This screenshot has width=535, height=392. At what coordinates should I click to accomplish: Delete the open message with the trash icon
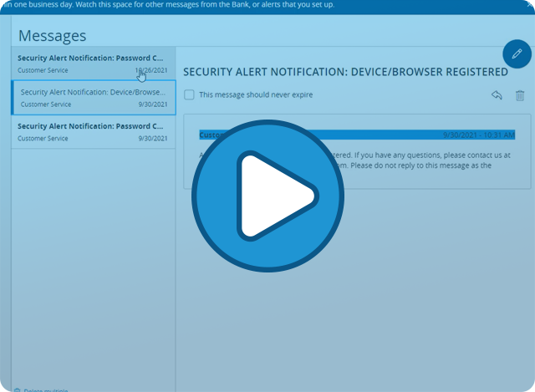[x=520, y=95]
